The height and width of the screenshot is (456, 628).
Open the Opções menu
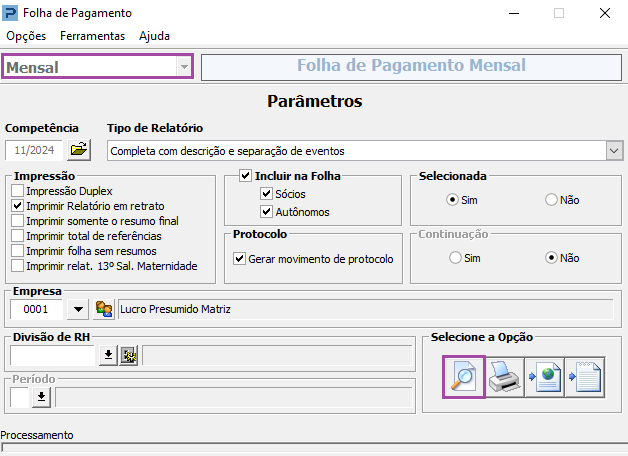tap(26, 36)
